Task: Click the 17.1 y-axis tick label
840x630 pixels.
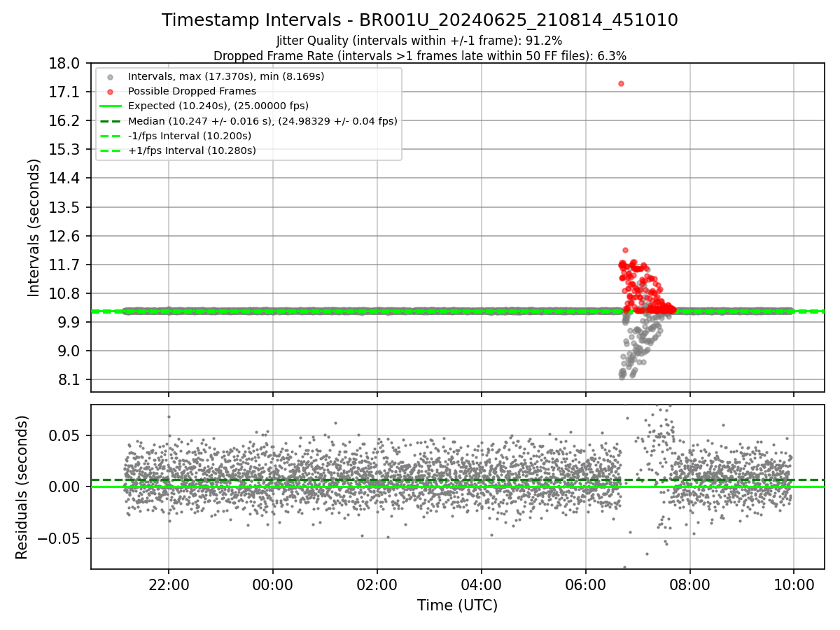Action: tap(66, 92)
